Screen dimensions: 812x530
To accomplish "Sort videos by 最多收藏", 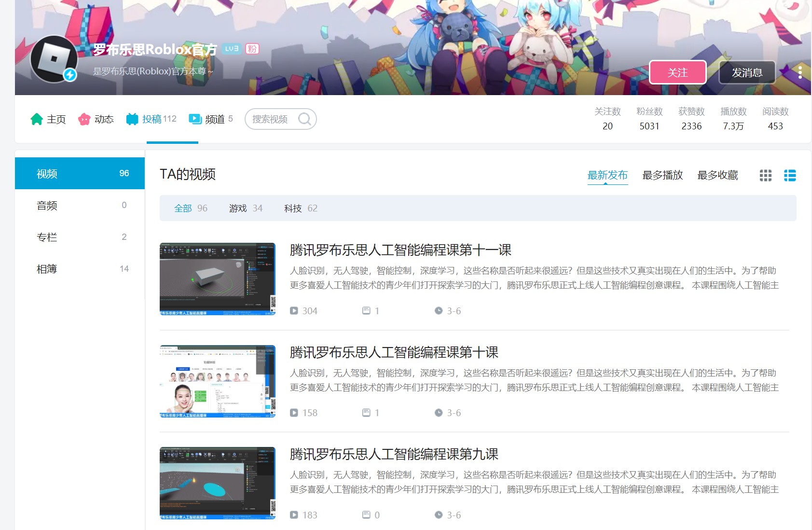I will click(717, 175).
